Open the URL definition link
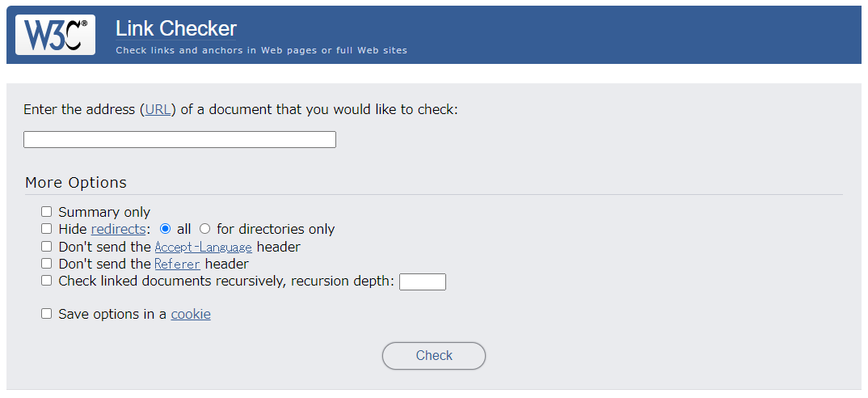This screenshot has width=868, height=398. pos(158,110)
